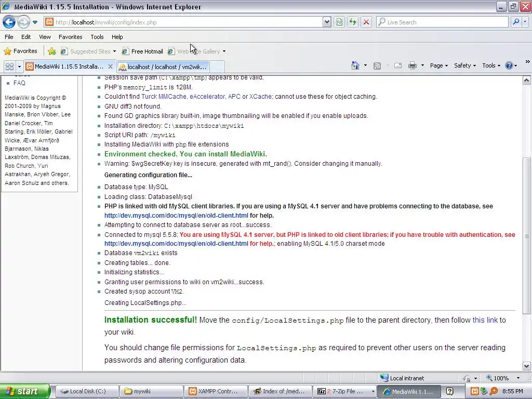Click the Live Search input box
532x399 pixels.
tap(442, 22)
